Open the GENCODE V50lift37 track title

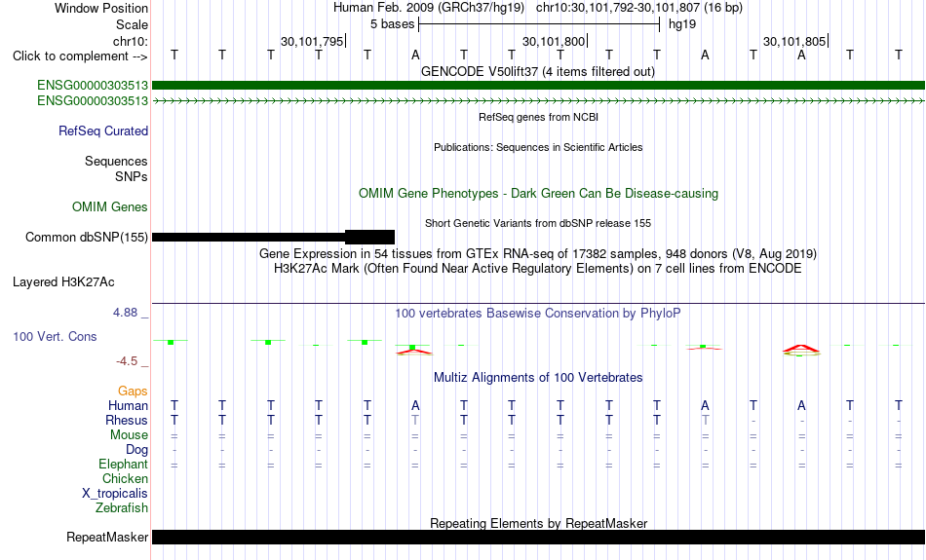click(538, 71)
